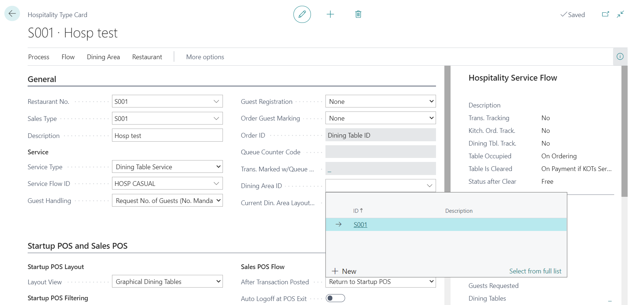Select the S001 link in lookup list
This screenshot has height=305, width=644.
(360, 225)
